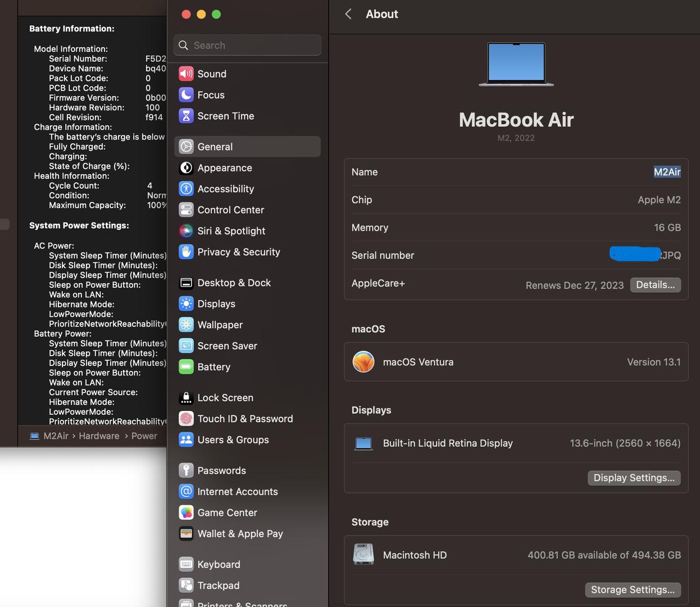Click the Device Name row in System Information

click(107, 69)
